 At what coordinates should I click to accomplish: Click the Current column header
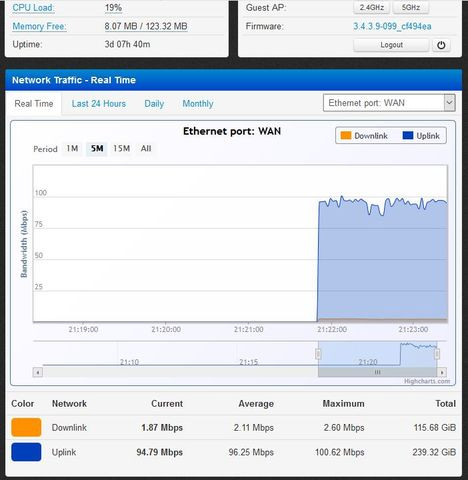click(x=167, y=404)
